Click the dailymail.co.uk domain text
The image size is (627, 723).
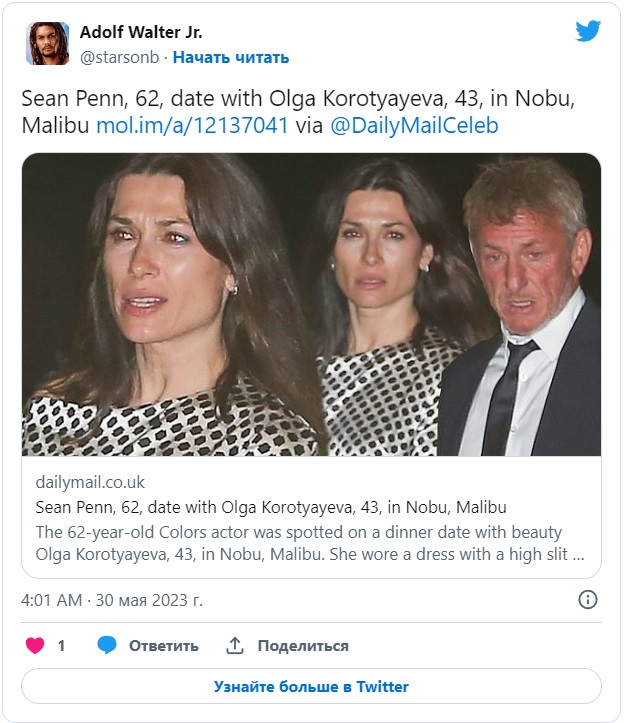coord(92,481)
